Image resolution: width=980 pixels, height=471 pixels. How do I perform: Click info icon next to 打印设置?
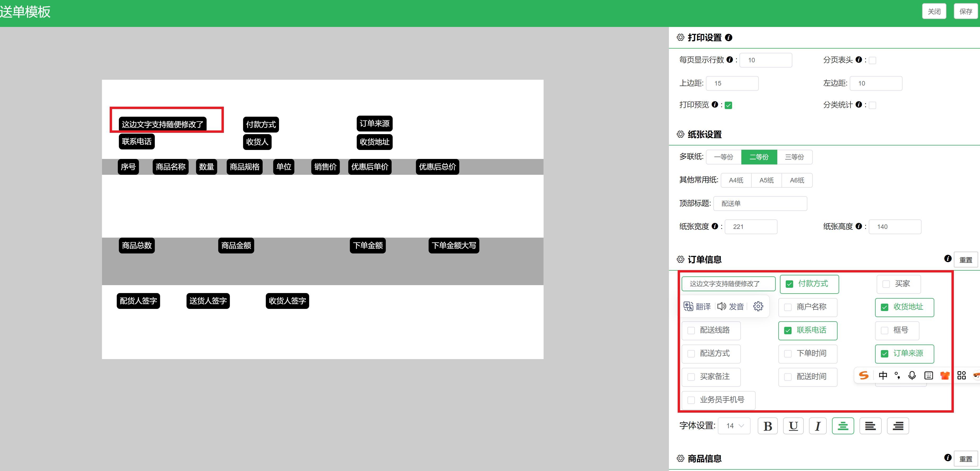point(729,37)
